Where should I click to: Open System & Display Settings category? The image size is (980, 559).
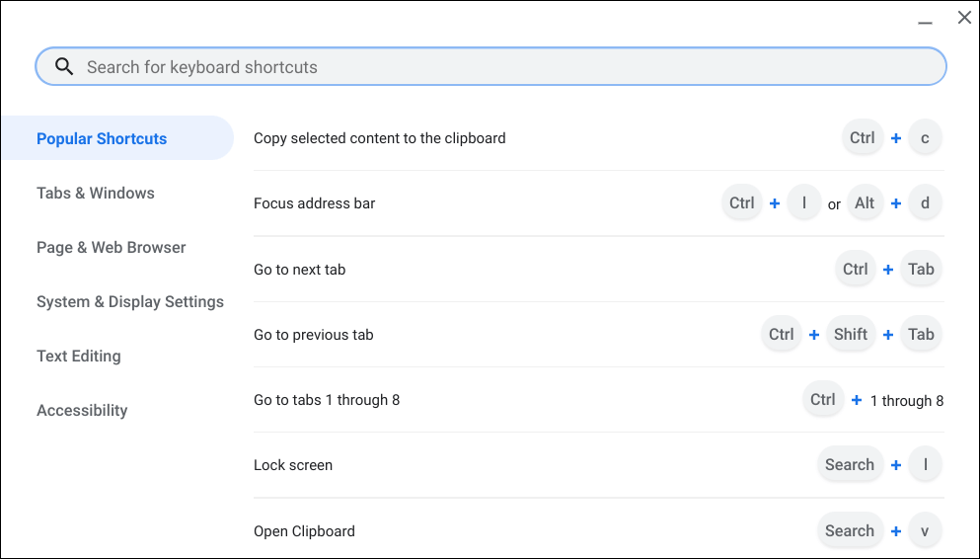pos(130,301)
